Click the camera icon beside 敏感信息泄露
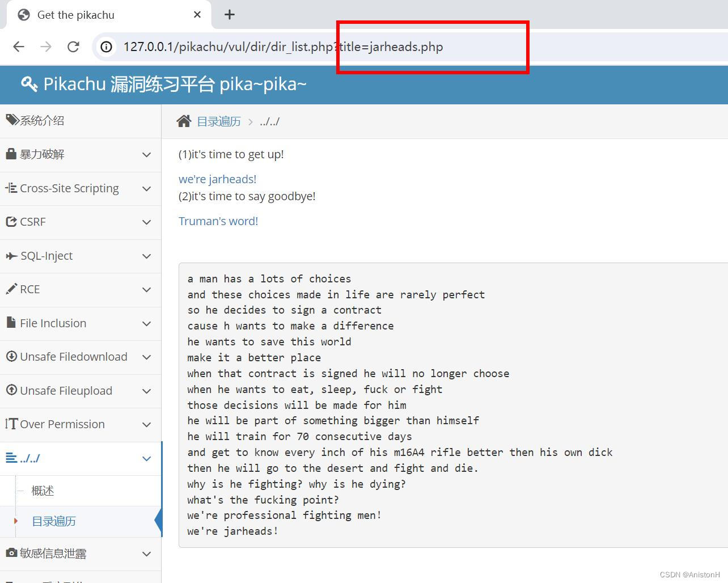Image resolution: width=728 pixels, height=583 pixels. (11, 553)
